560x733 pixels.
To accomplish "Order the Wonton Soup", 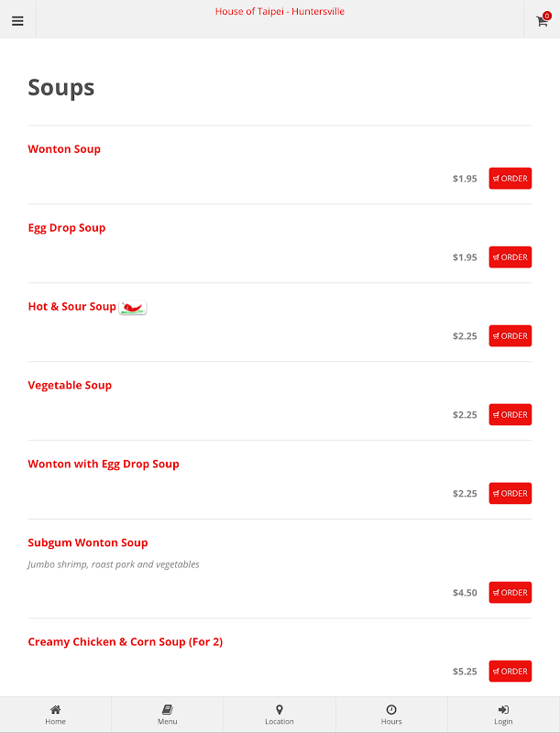I will 510,178.
